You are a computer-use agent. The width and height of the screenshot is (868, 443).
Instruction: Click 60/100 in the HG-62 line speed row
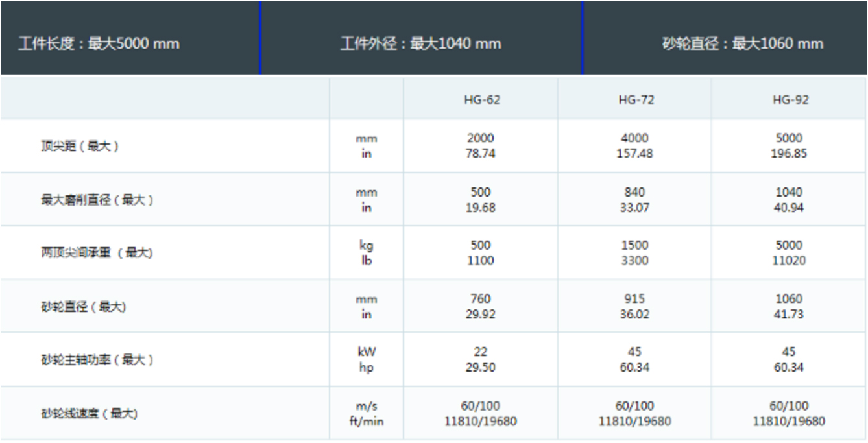(x=480, y=406)
